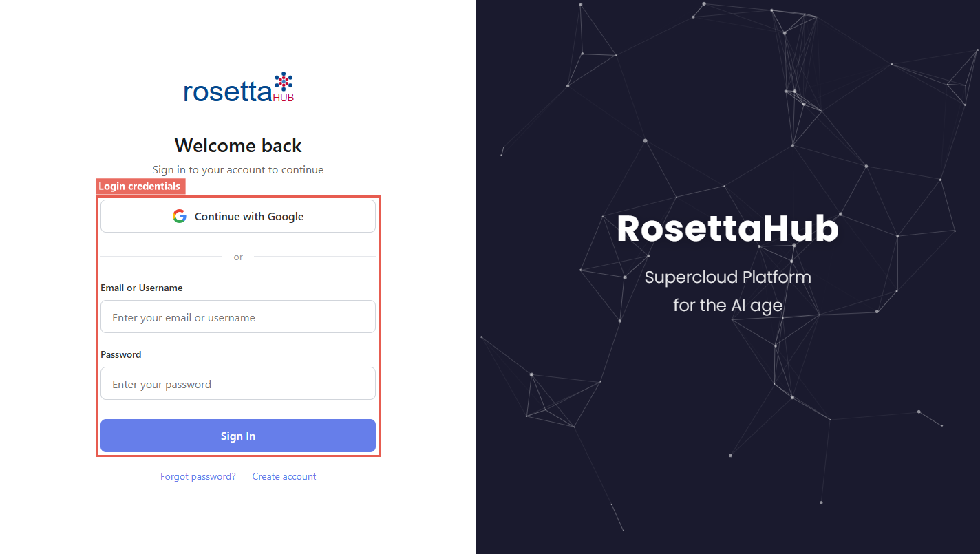The width and height of the screenshot is (980, 554).
Task: Click the "or" divider text
Action: click(x=238, y=257)
